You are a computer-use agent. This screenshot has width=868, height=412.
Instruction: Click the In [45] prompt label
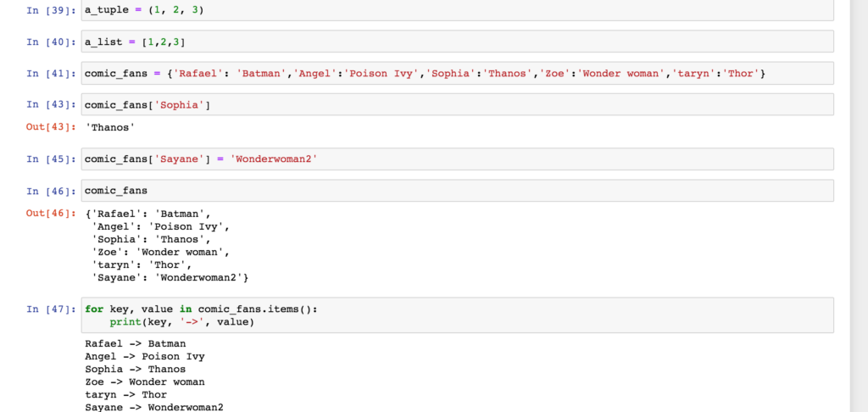(x=52, y=159)
